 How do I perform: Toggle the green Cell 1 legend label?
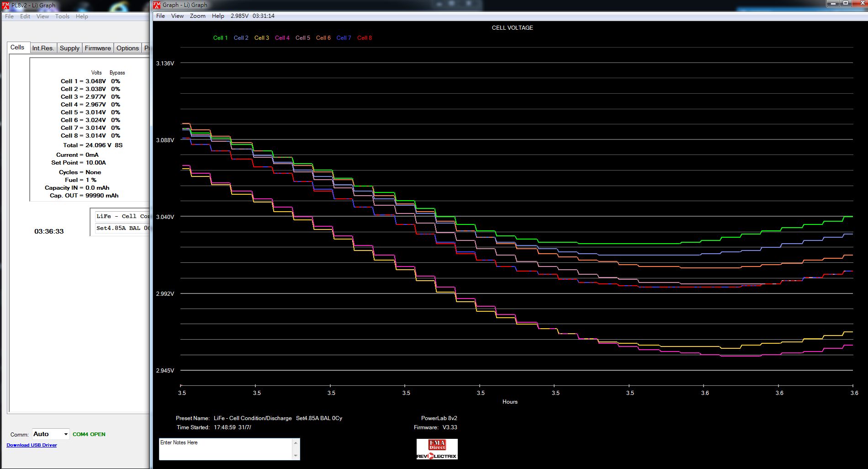(x=220, y=38)
